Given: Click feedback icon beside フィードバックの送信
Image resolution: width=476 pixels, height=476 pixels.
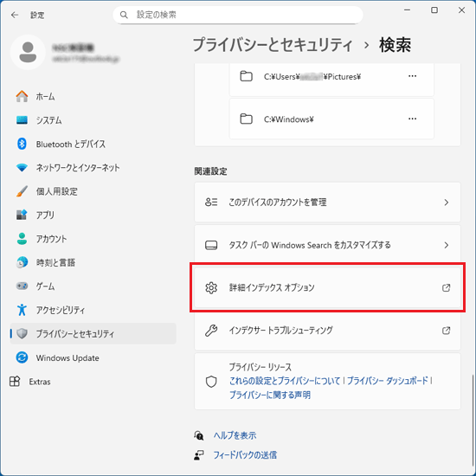Looking at the screenshot, I should coord(199,454).
